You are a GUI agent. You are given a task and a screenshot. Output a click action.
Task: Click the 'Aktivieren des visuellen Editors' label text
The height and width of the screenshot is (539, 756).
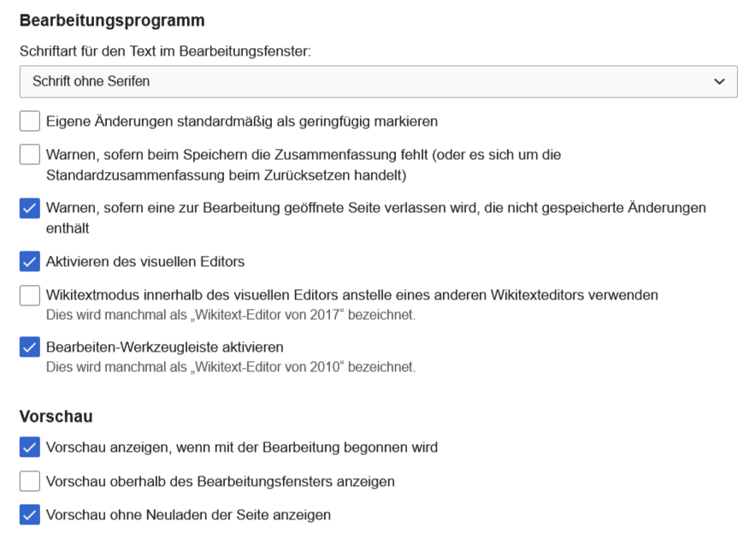click(145, 261)
